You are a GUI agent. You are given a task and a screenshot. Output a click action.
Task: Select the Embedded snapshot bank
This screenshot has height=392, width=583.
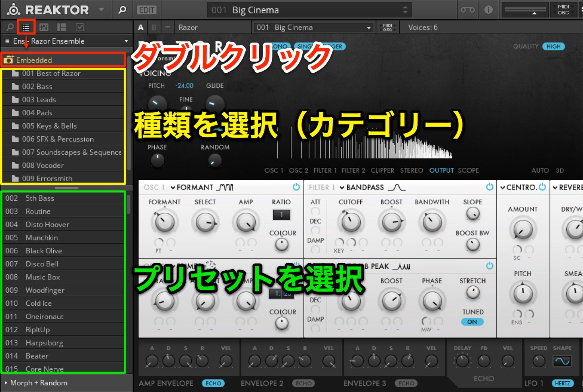point(63,60)
